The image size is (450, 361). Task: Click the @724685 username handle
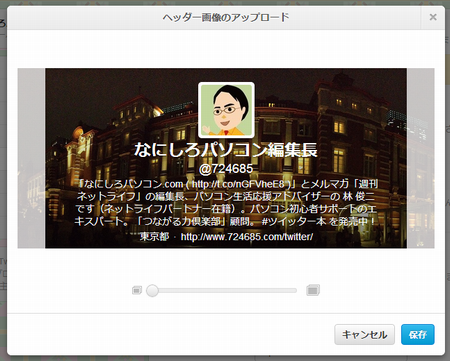click(x=226, y=169)
